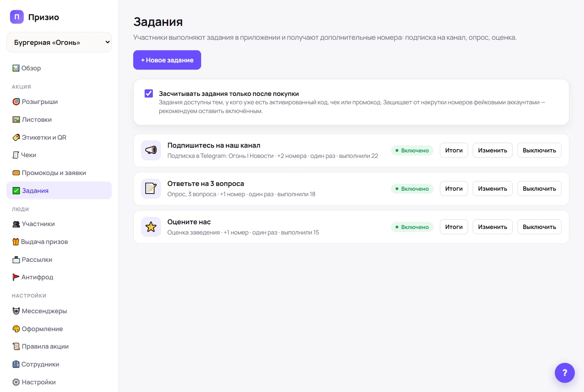Open the Задания menu item
Image resolution: width=584 pixels, height=392 pixels.
59,190
